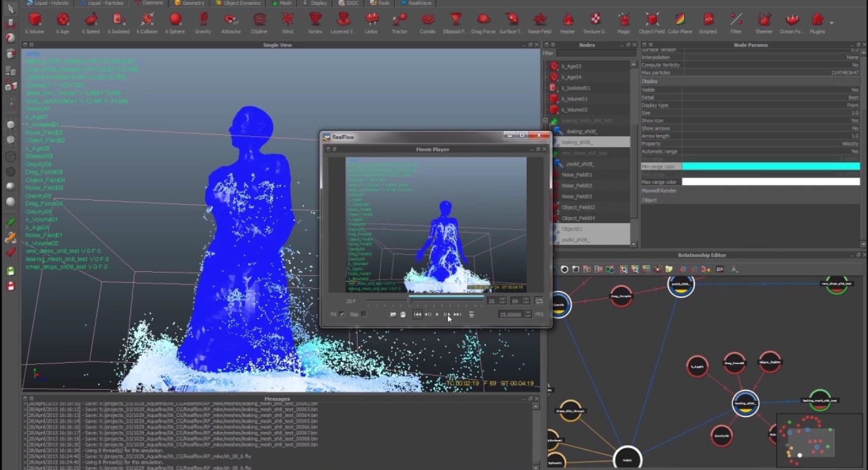The height and width of the screenshot is (470, 868).
Task: Select the k_Age03 node in Nodes list
Action: click(572, 66)
